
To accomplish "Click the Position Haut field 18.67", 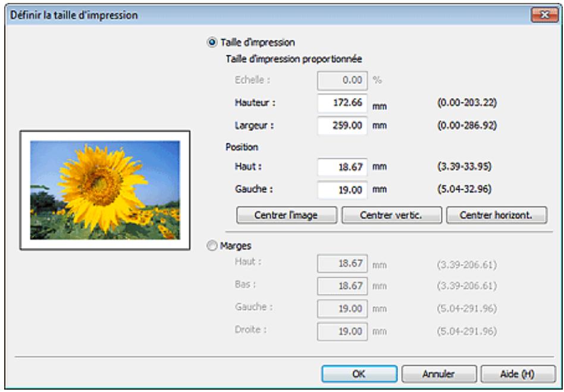I will pos(343,167).
